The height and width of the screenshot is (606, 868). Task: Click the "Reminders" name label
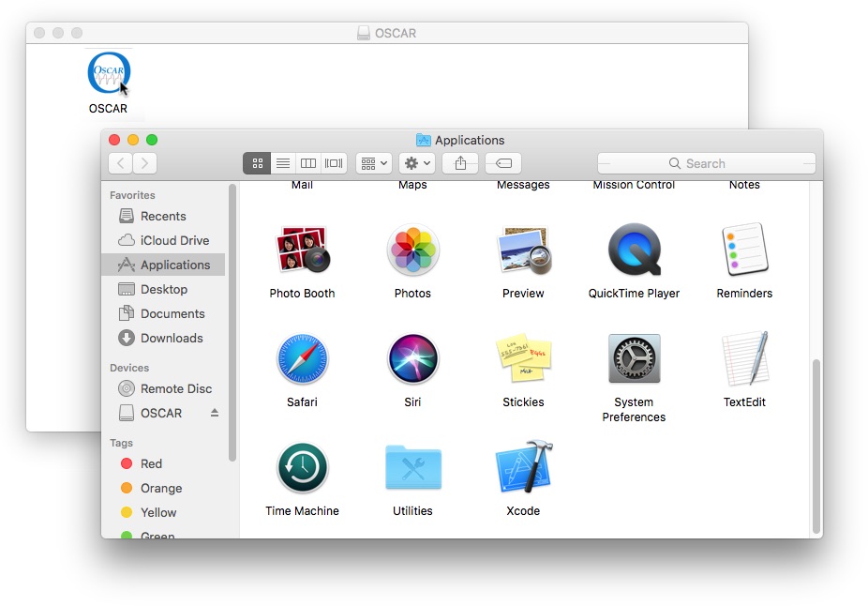744,293
